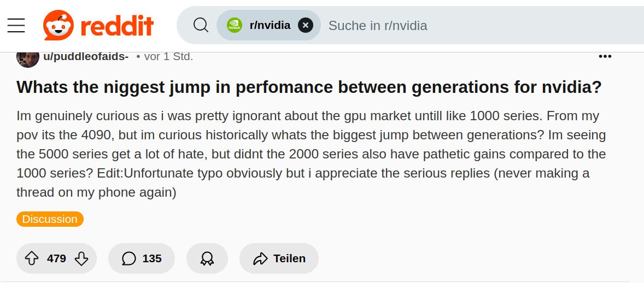Screen dimensions: 644x283
Task: Open the post's three-dot options menu
Action: coord(605,56)
